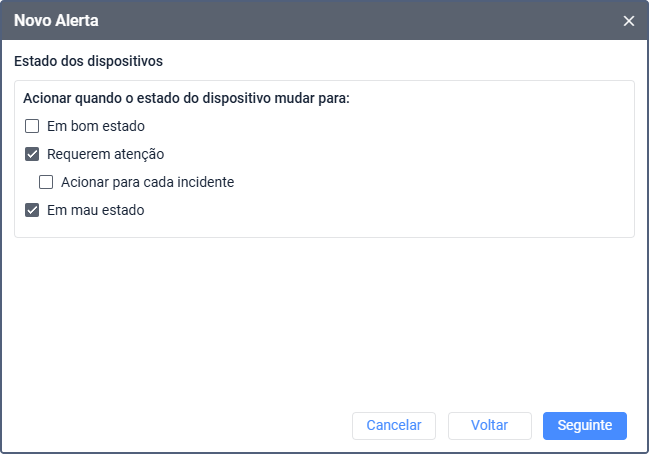Click the Acionar quando o estado heading text

[186, 98]
